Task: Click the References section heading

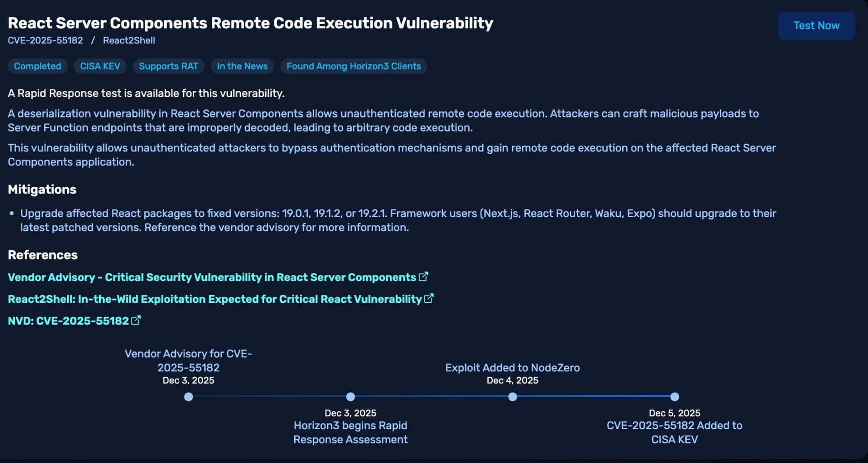Action: [x=43, y=255]
